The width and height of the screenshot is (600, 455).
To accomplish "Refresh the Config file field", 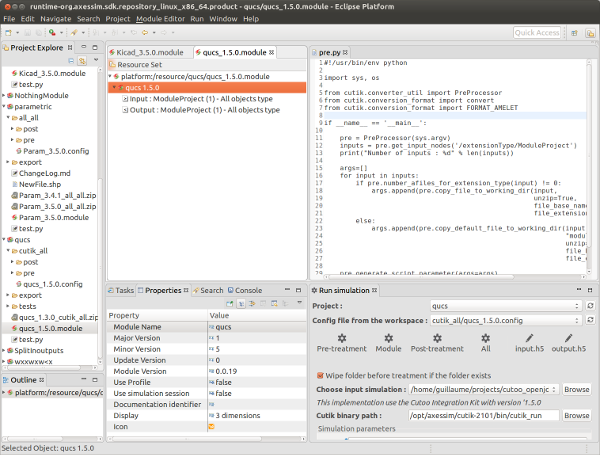I will click(590, 320).
